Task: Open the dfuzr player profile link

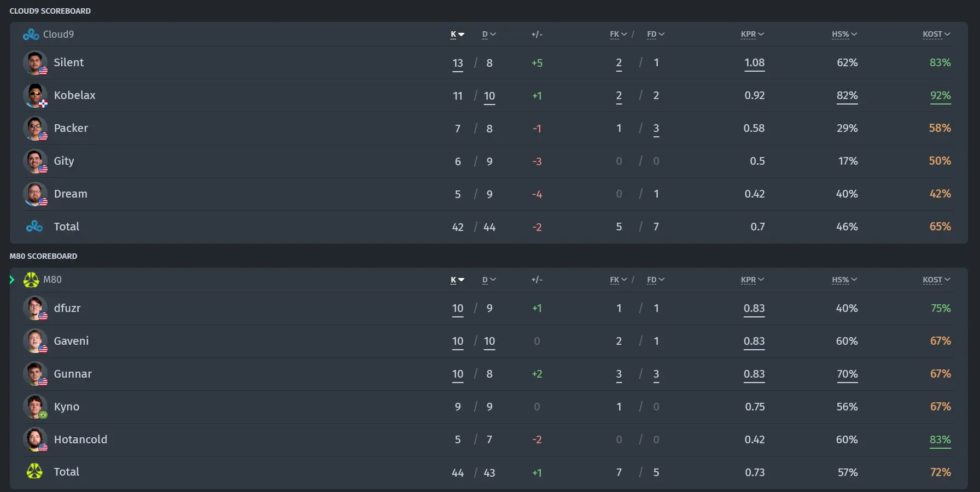Action: pyautogui.click(x=67, y=308)
